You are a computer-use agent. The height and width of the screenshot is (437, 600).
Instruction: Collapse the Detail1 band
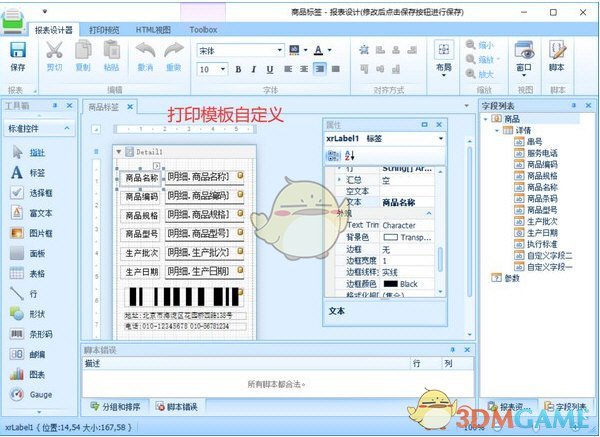point(119,152)
